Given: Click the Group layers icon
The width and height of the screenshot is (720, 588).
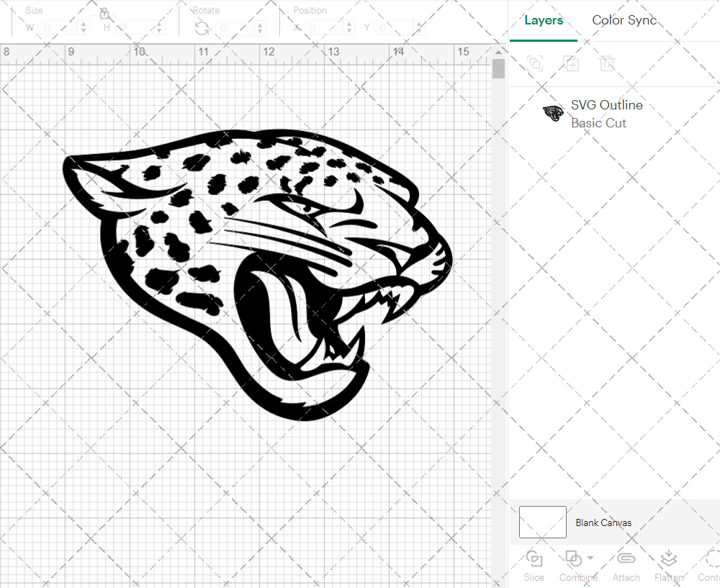Looking at the screenshot, I should coord(535,63).
